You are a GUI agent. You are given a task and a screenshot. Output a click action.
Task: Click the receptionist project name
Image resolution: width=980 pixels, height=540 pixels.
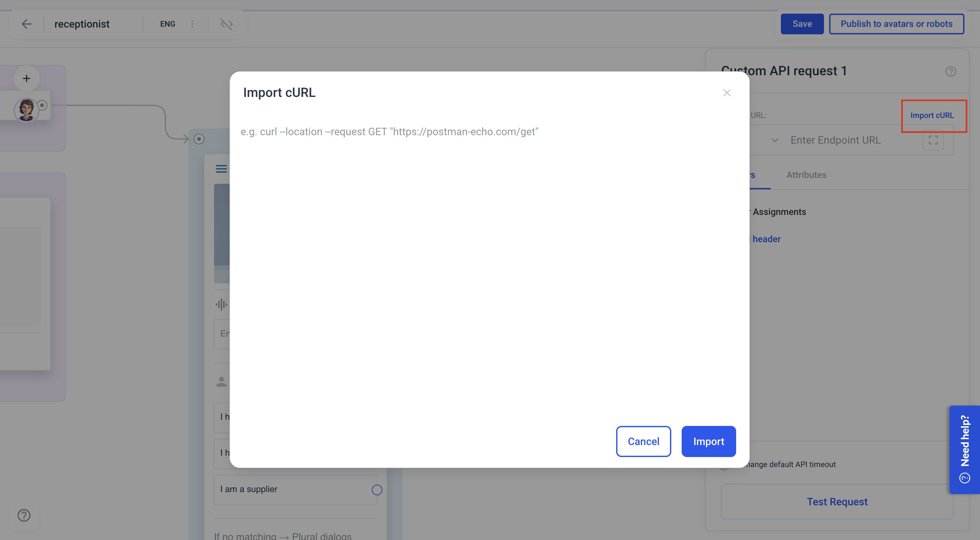pos(82,24)
